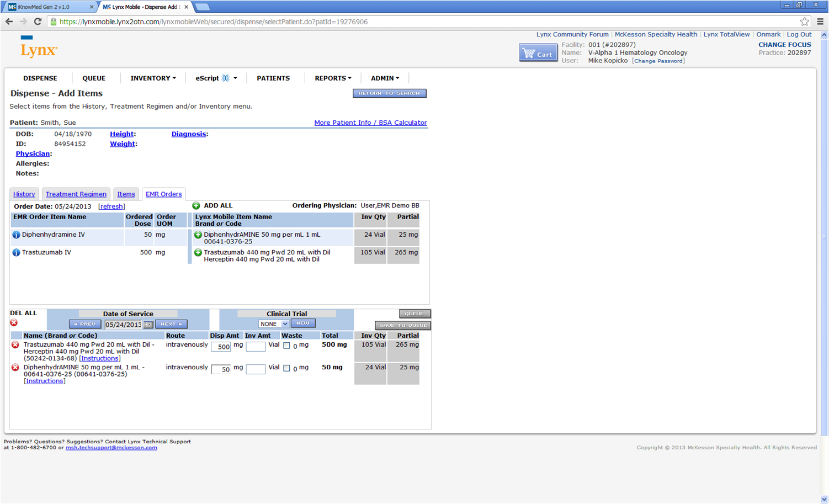The height and width of the screenshot is (504, 829).
Task: Switch to the Treatment Regimen tab
Action: click(x=76, y=194)
